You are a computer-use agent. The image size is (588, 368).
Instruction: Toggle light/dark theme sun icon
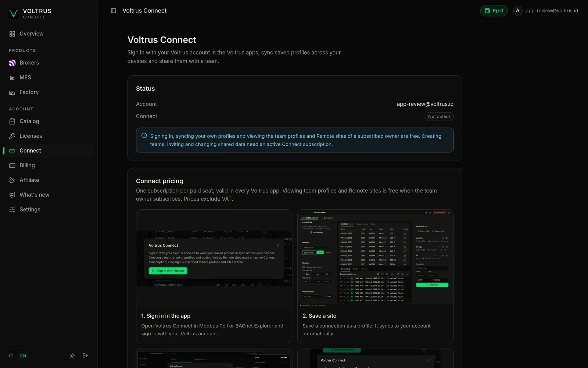click(72, 356)
